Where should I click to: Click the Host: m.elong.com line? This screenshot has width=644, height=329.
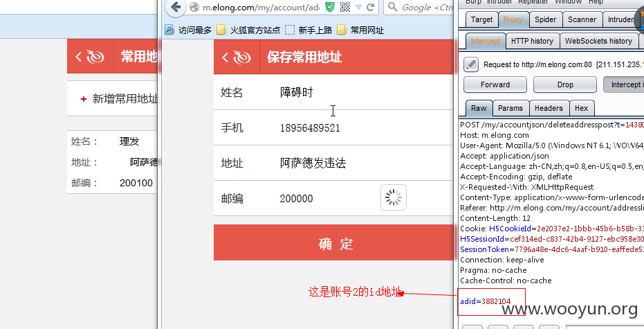[x=495, y=135]
